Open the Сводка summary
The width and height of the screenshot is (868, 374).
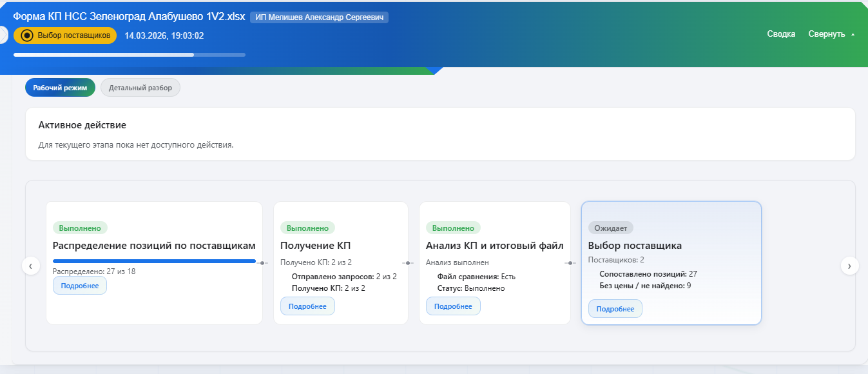781,34
